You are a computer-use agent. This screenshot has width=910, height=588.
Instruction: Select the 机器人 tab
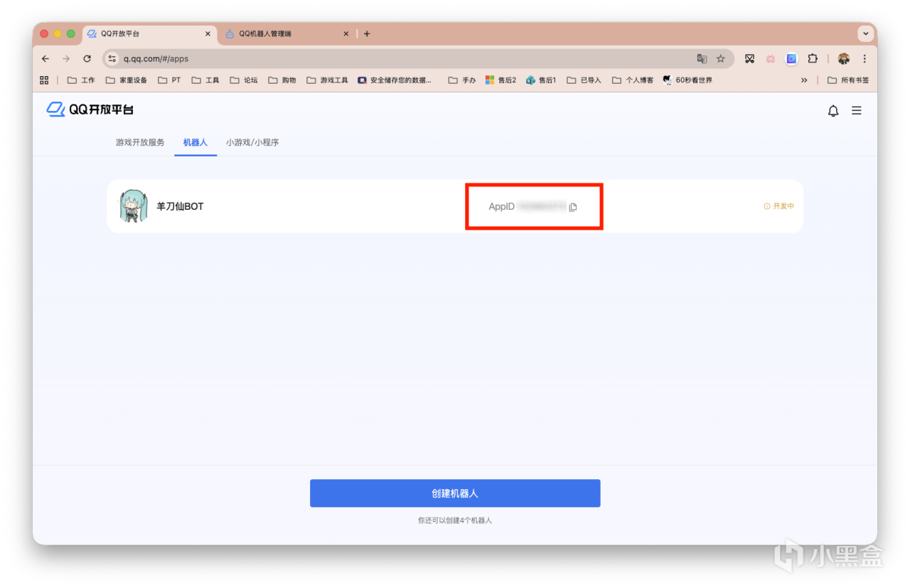click(196, 142)
